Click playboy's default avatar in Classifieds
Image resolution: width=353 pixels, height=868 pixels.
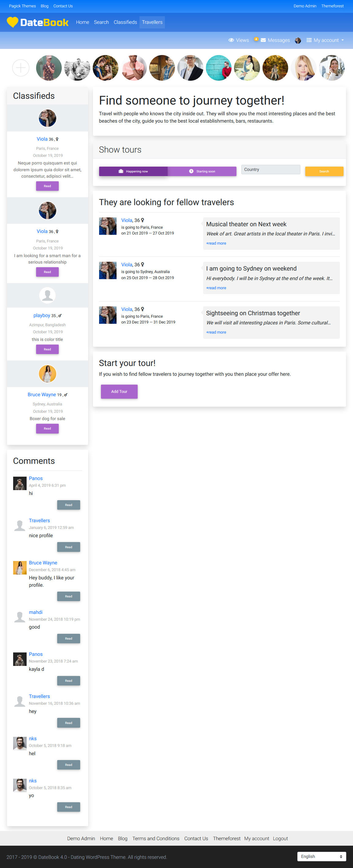pyautogui.click(x=47, y=296)
